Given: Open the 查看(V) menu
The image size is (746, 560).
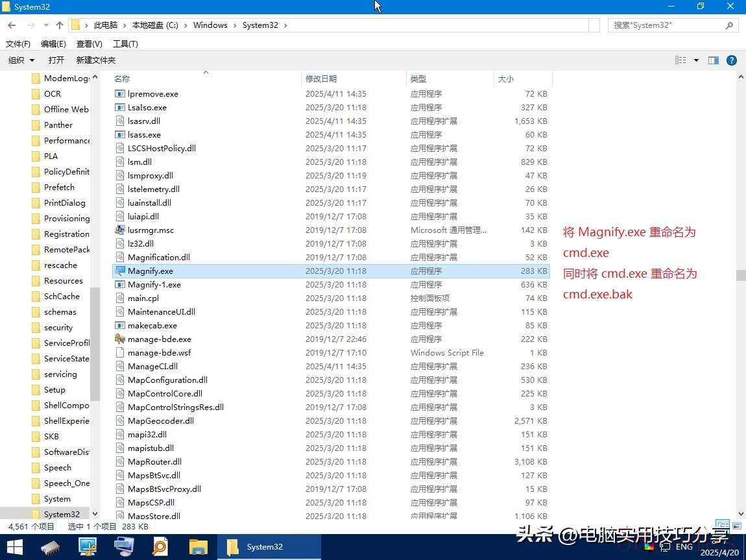Looking at the screenshot, I should click(x=90, y=43).
